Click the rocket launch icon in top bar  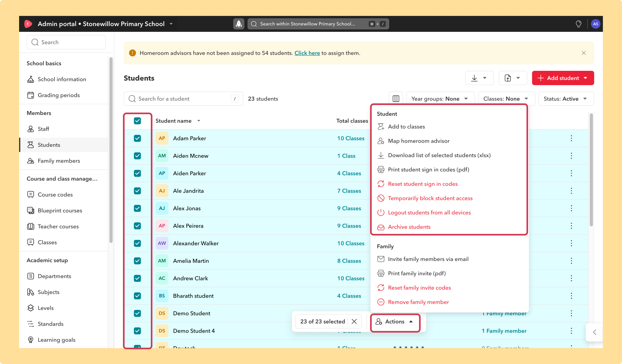click(x=238, y=24)
